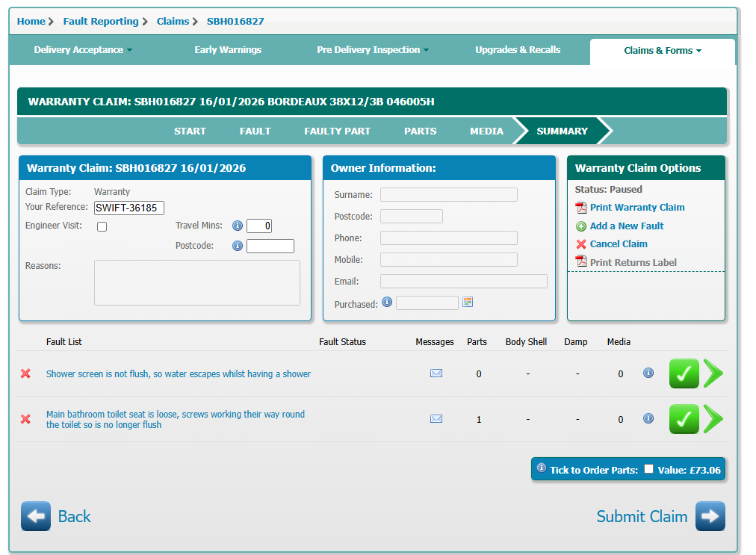756x555 pixels.
Task: Click the Claims breadcrumb link
Action: (x=173, y=21)
